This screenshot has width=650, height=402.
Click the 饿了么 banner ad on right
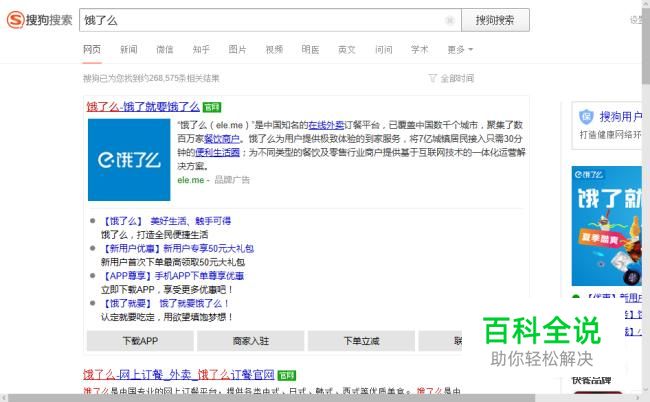606,226
